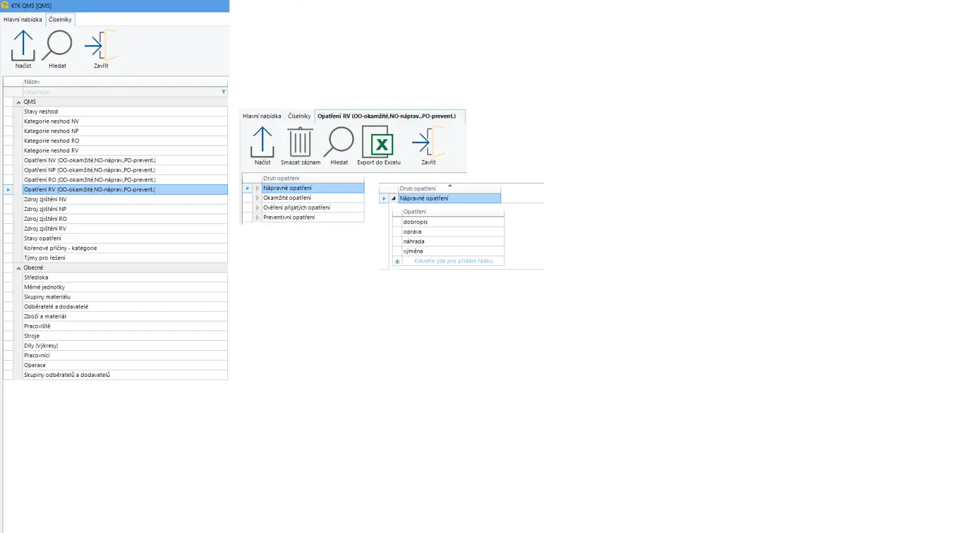Viewport: 980px width, 533px height.
Task: Click the filter funnel icon in Název row
Action: (223, 92)
